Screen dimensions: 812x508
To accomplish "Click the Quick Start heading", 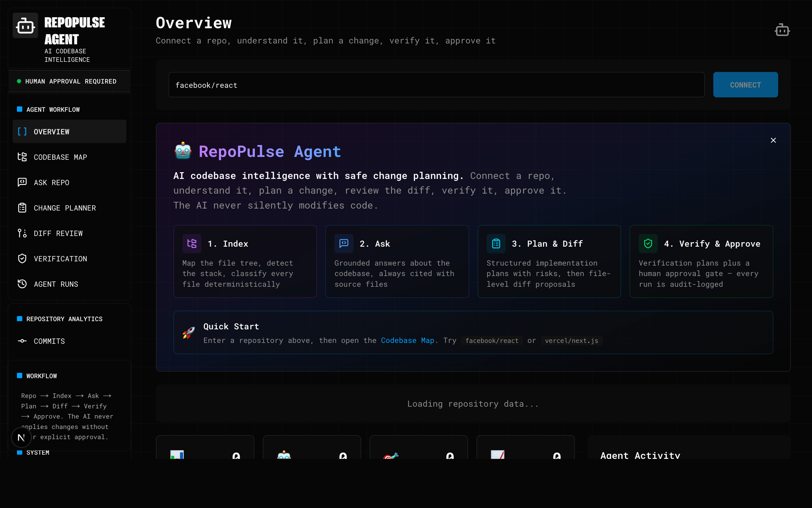I will coord(231,326).
